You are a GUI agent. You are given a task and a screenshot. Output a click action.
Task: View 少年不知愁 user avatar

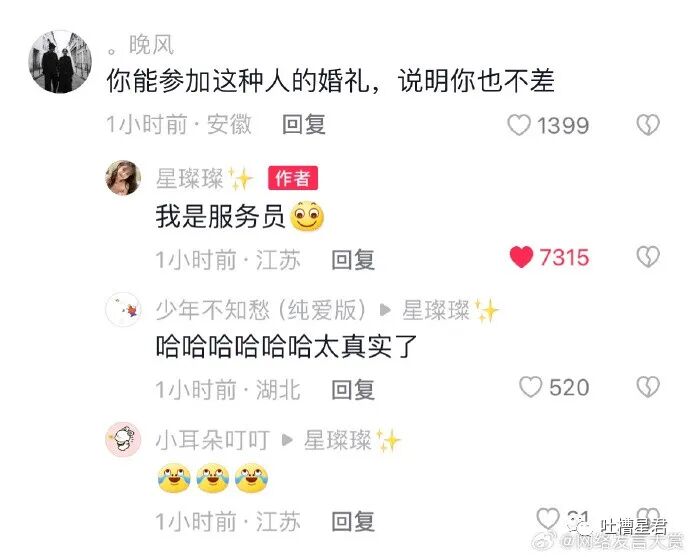tap(123, 309)
